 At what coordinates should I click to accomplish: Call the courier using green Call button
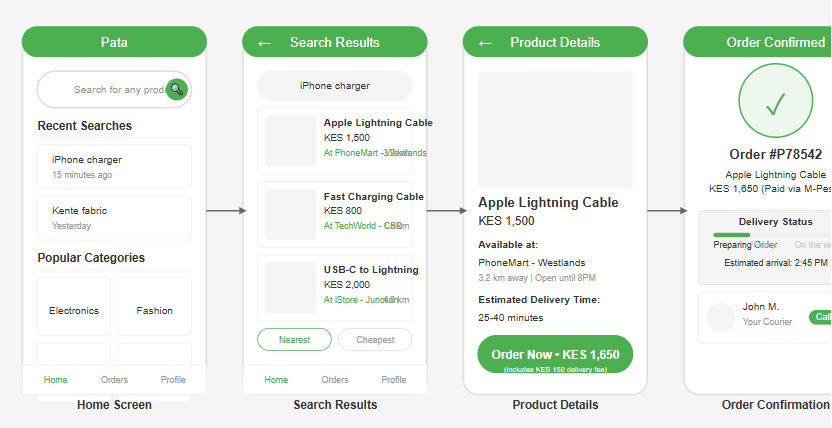point(822,317)
